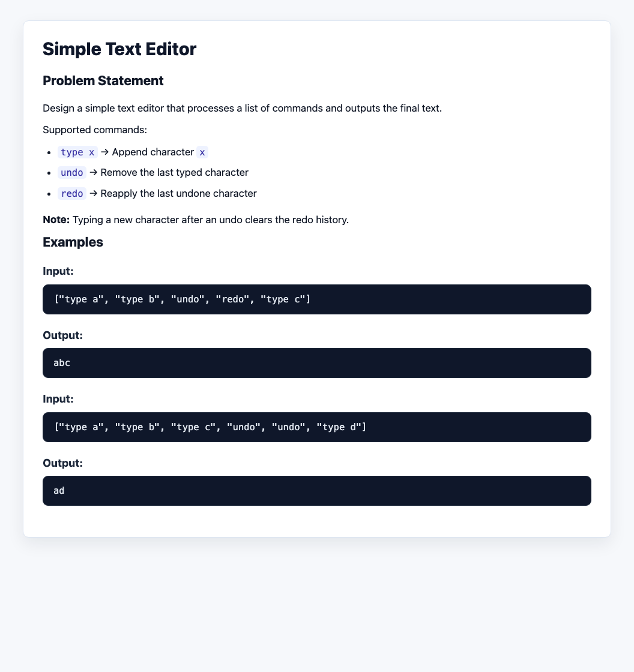Screen dimensions: 634x672
Task: Click the second Input code block with 'type d'
Action: [317, 427]
